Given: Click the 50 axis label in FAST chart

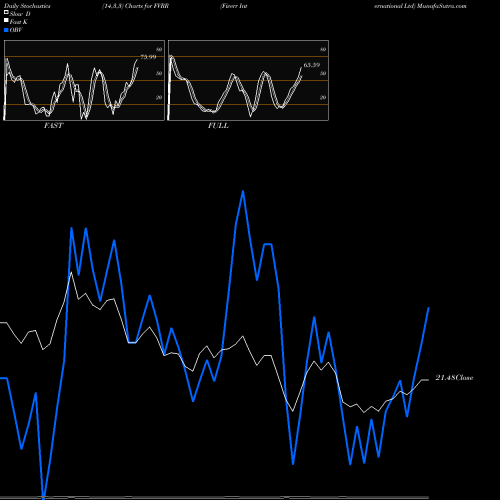Looking at the screenshot, I should point(159,73).
